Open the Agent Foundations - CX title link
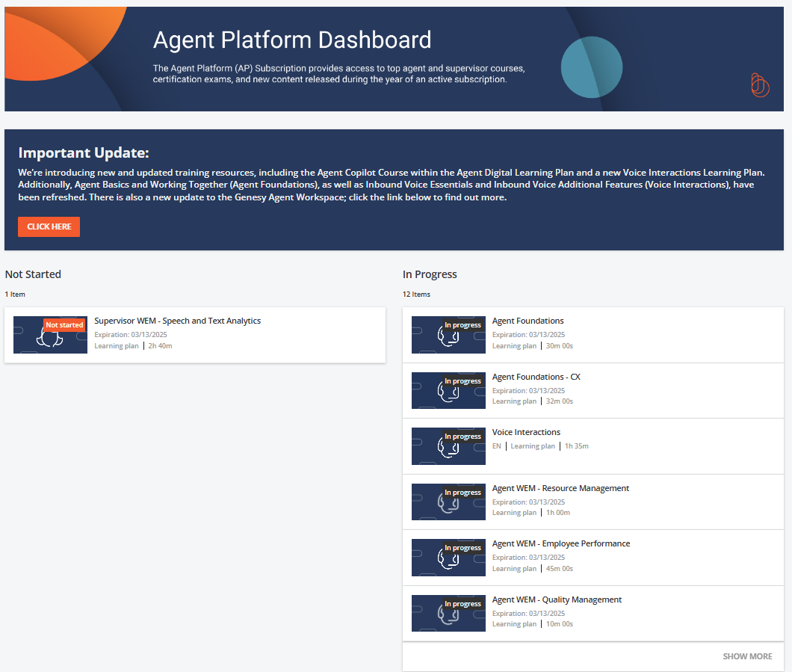 coord(536,377)
